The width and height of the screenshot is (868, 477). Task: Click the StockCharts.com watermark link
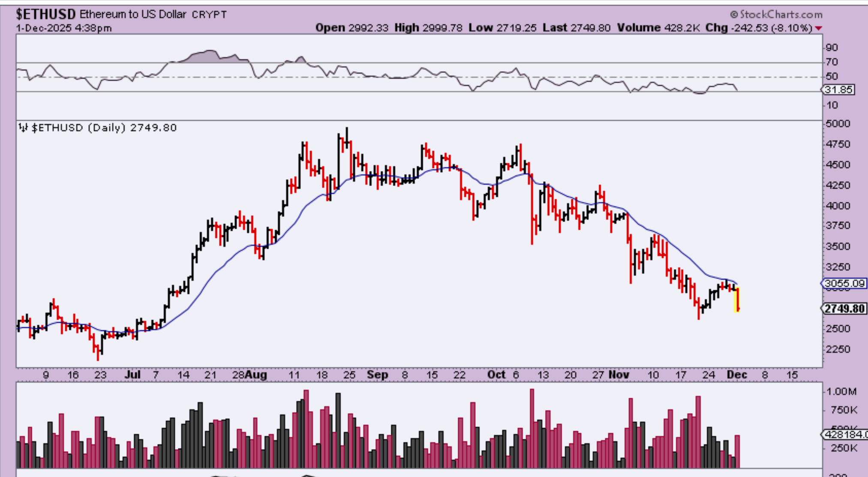pos(781,15)
